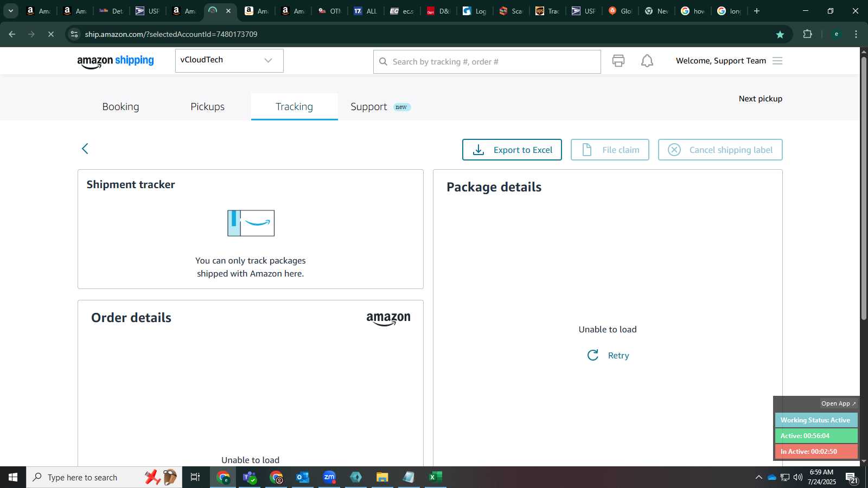Click the Windows taskbar search box

point(104,477)
